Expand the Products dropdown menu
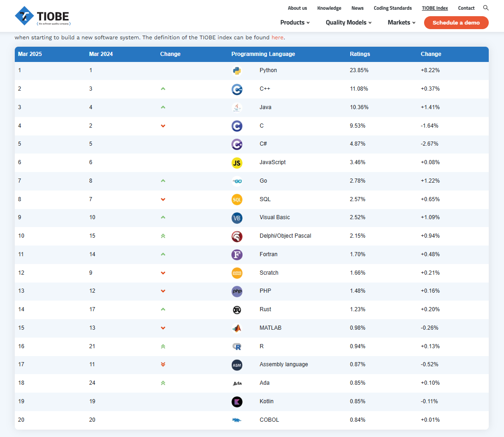Viewport: 504px width, 437px height. [x=295, y=23]
